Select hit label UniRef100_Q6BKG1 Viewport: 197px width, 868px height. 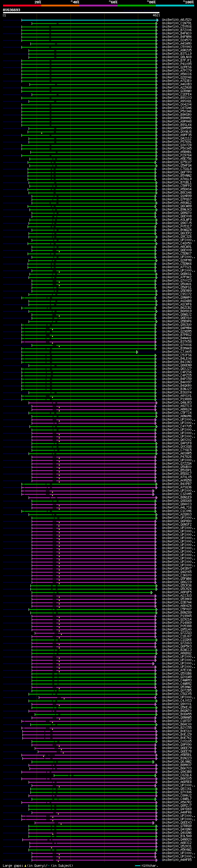(x=177, y=274)
